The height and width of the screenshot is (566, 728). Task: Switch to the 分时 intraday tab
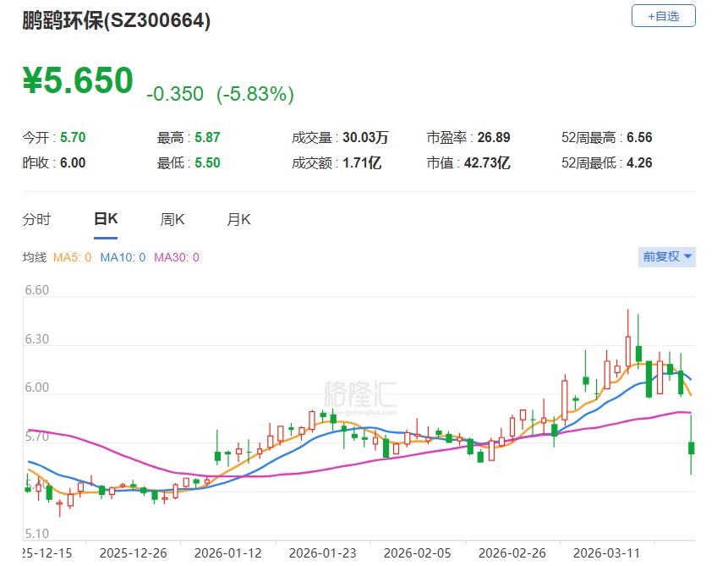36,219
